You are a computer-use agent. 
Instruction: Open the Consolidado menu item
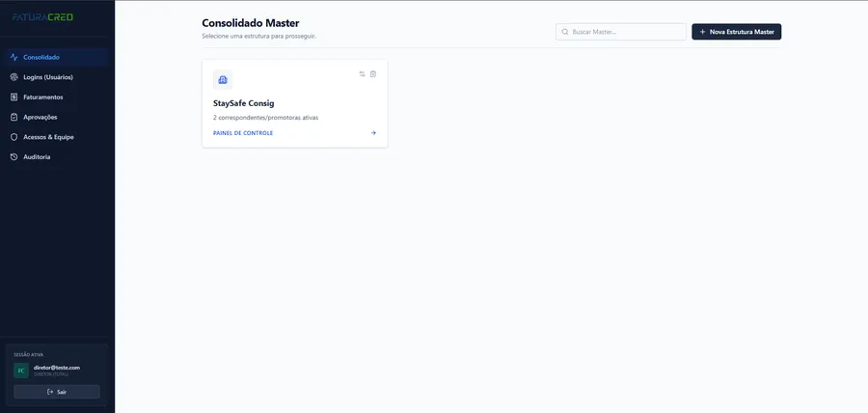point(57,57)
